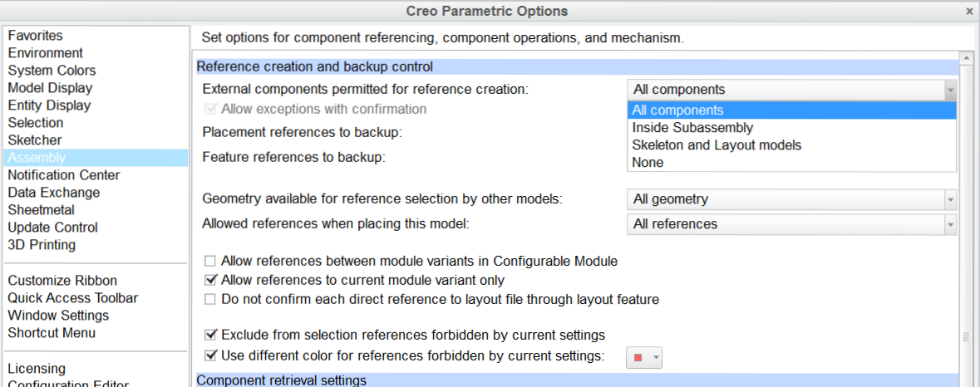Toggle Use different color for forbidden references
Image resolution: width=980 pixels, height=387 pixels.
coord(210,356)
